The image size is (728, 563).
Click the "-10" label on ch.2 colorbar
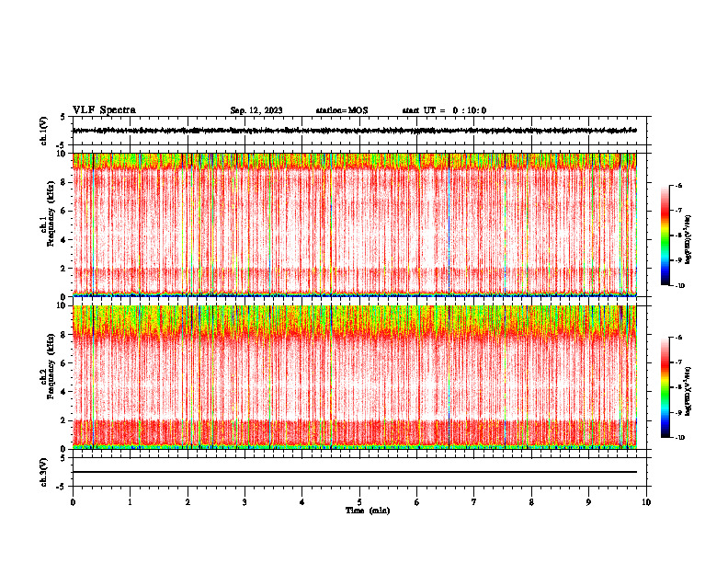[679, 437]
